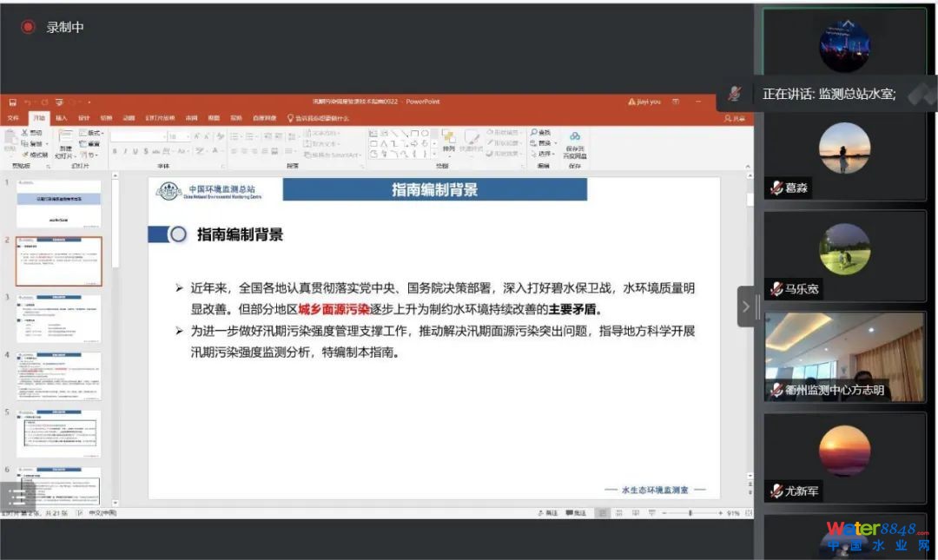Open the File (文件) menu tab
This screenshot has width=938, height=560.
coord(13,118)
